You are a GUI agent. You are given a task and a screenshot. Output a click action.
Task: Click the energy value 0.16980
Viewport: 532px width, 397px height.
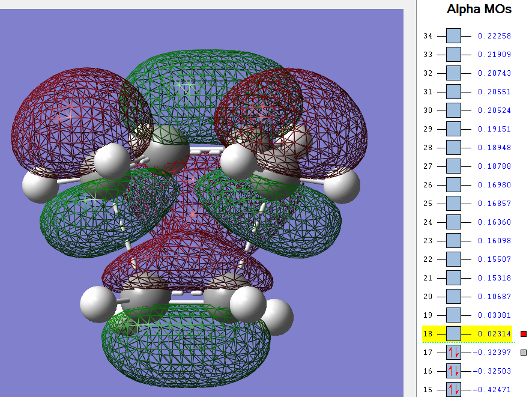point(494,185)
